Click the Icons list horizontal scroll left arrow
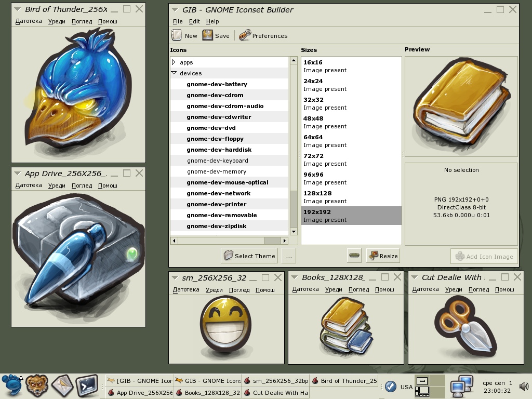The image size is (532, 399). [x=174, y=241]
